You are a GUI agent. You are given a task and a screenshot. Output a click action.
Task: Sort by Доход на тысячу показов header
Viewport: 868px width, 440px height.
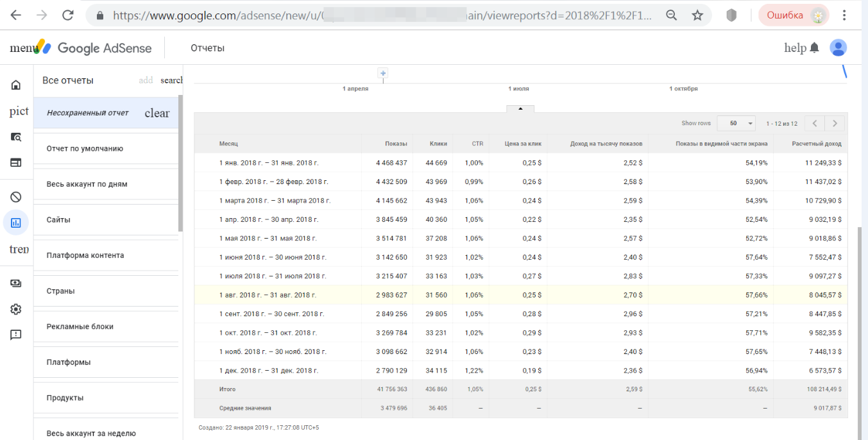coord(606,144)
